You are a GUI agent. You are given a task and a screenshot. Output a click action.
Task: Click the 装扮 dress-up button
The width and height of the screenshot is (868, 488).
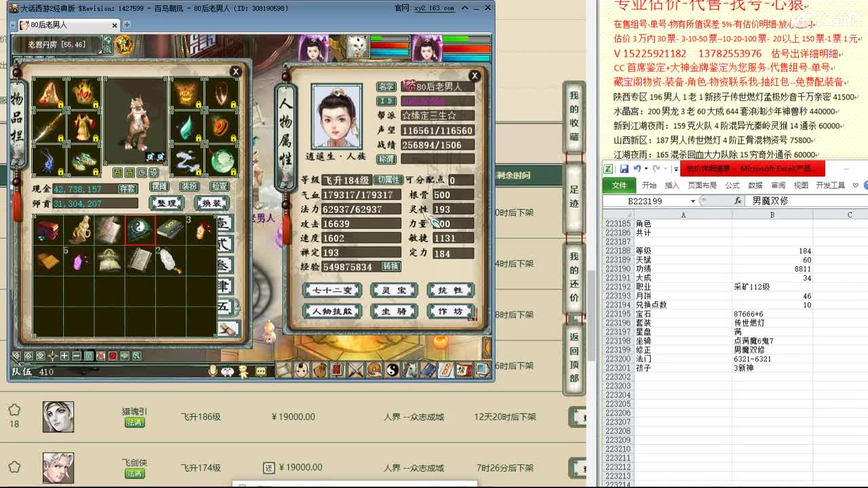click(x=189, y=186)
